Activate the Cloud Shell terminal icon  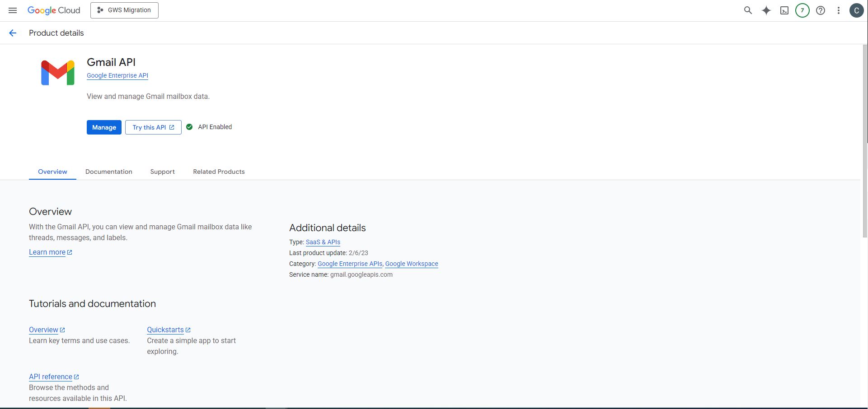coord(784,10)
